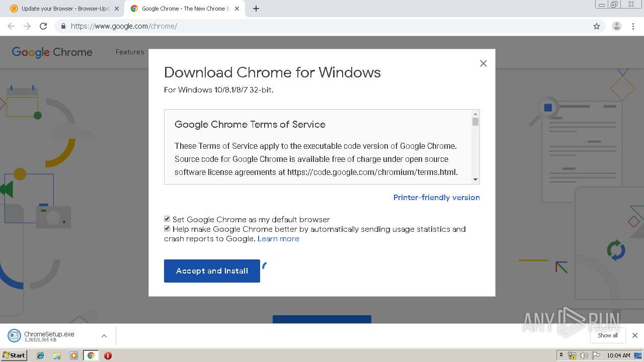Open the Windows Start menu

click(14, 355)
